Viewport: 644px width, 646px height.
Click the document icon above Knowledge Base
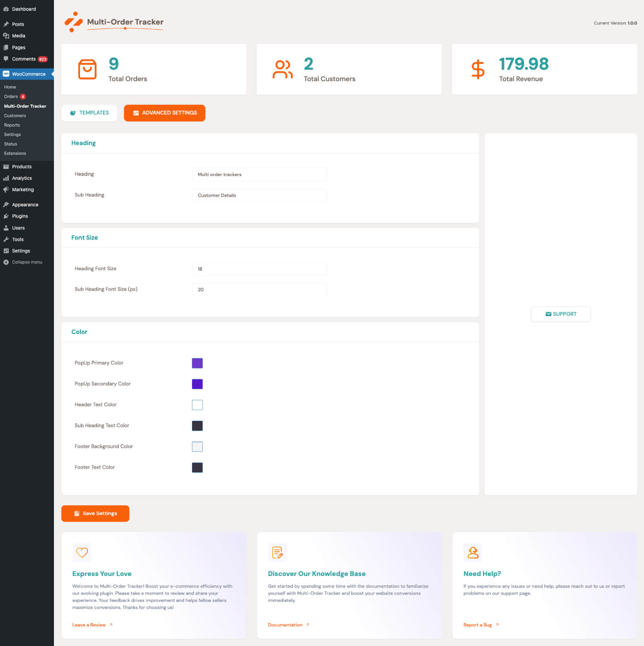coord(277,553)
